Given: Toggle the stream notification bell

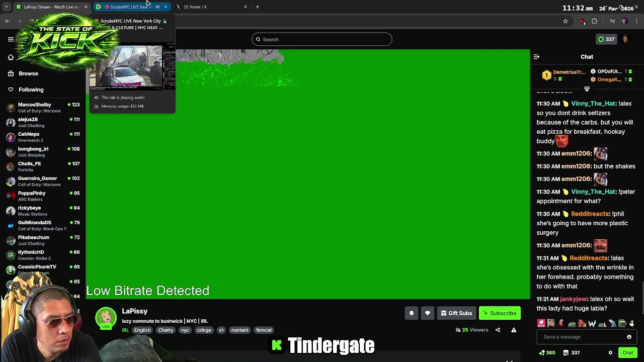Looking at the screenshot, I should pyautogui.click(x=411, y=313).
